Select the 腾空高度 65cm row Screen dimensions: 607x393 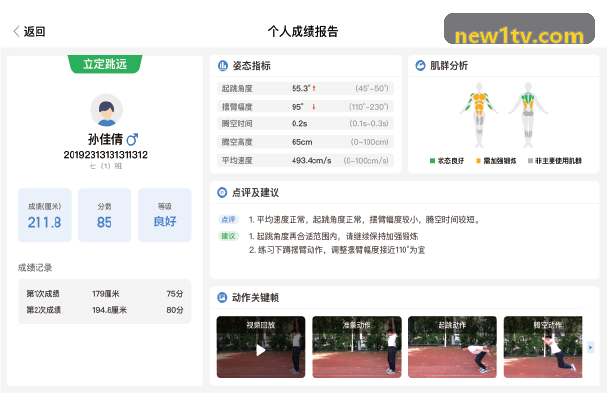pyautogui.click(x=305, y=142)
